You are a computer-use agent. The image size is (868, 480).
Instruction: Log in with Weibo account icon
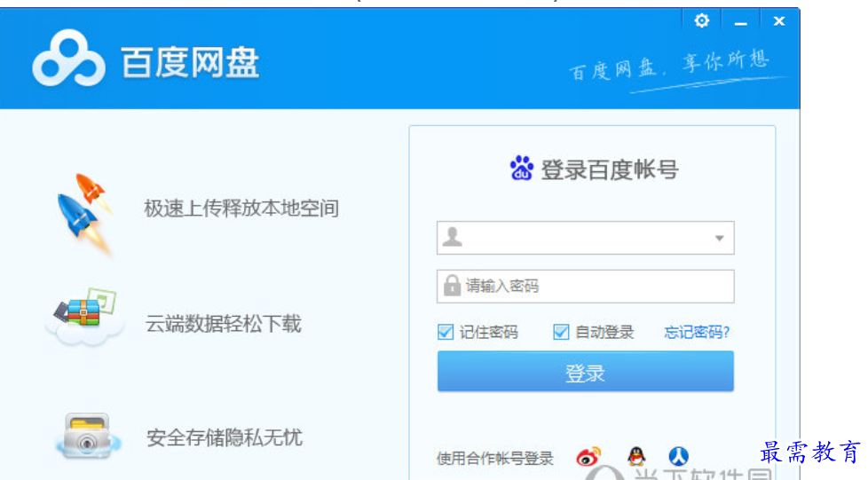point(588,457)
